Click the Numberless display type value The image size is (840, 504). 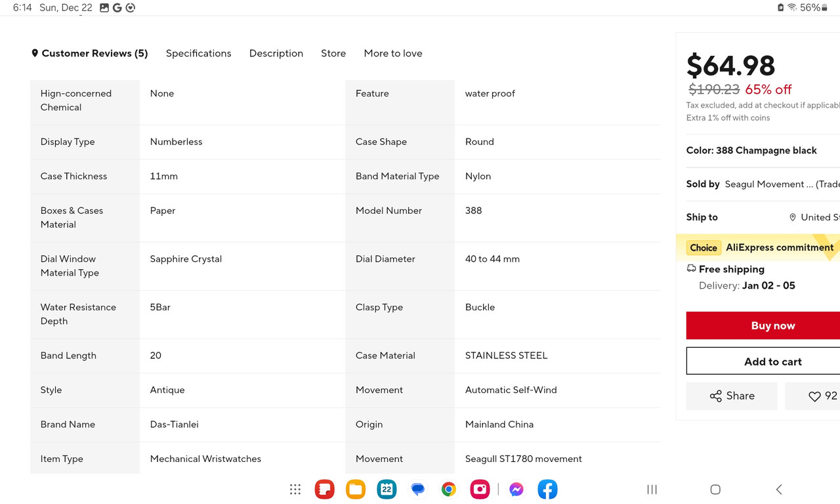(x=176, y=142)
